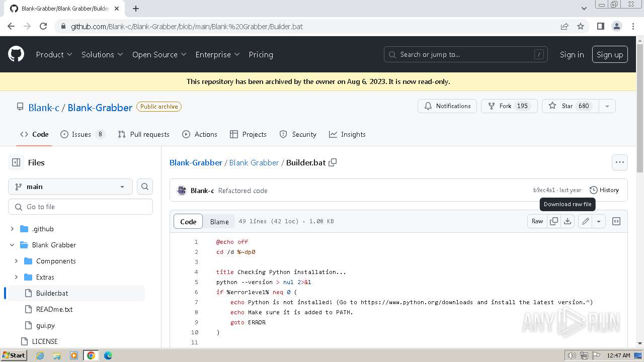
Task: Open the star list dropdown arrow
Action: pyautogui.click(x=607, y=106)
